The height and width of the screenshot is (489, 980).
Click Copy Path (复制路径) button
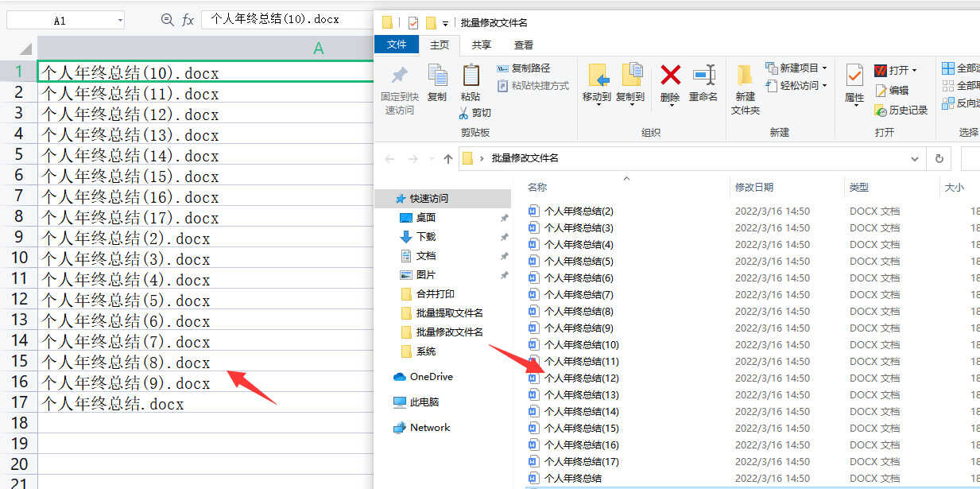click(x=524, y=68)
